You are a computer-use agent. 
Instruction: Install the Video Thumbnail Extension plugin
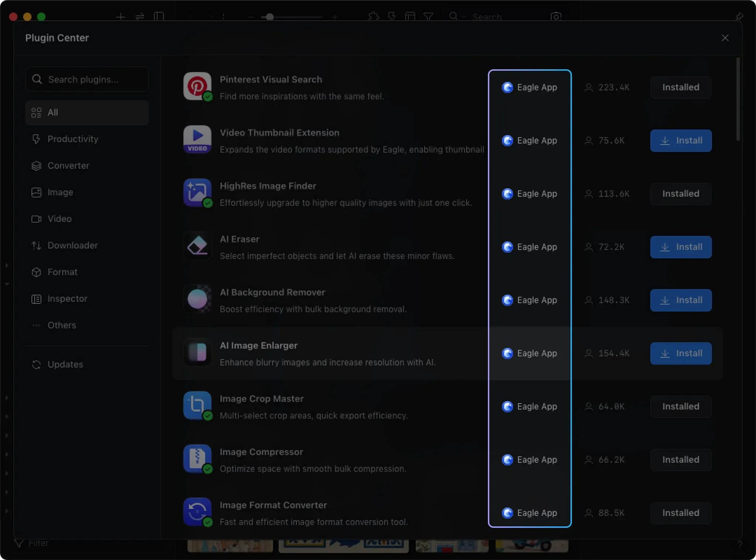coord(681,141)
